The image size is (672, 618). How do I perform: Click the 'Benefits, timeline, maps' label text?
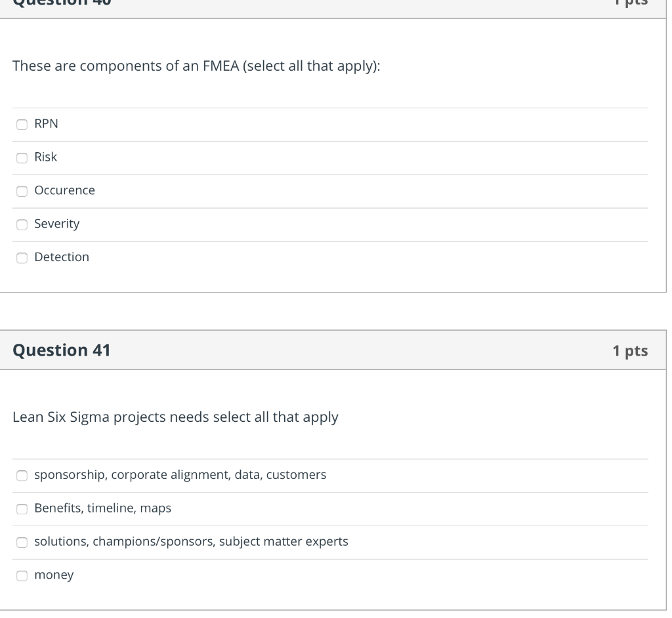click(102, 508)
